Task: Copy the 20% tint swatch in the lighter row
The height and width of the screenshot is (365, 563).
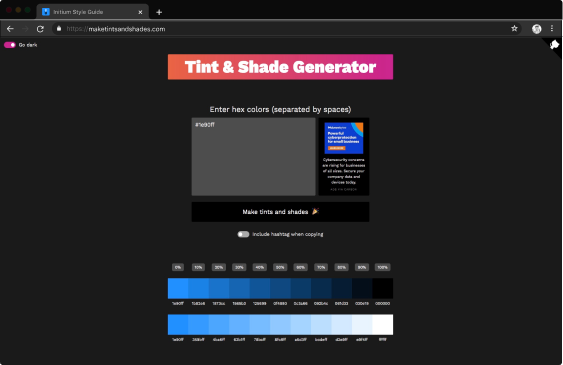Action: pyautogui.click(x=219, y=324)
